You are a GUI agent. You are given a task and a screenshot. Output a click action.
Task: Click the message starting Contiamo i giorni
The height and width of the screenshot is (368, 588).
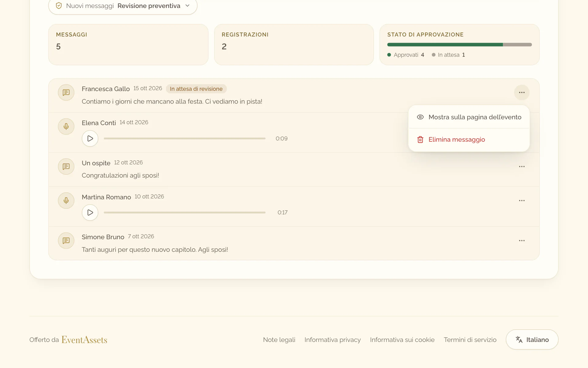click(172, 102)
